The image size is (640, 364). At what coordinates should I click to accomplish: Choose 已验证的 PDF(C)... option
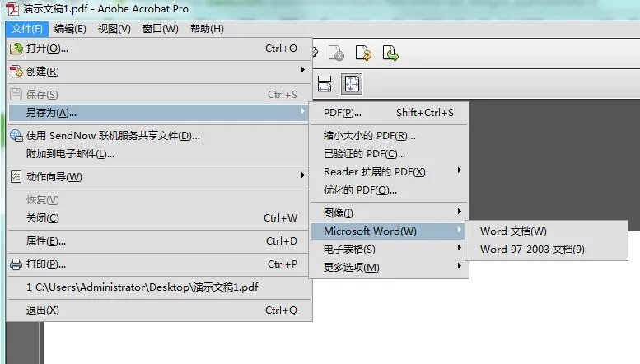pyautogui.click(x=389, y=154)
